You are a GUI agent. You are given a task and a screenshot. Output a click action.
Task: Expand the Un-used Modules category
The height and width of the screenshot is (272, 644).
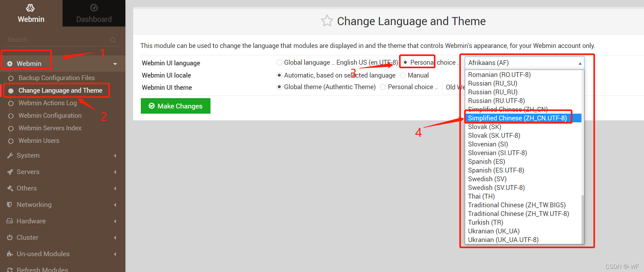(x=115, y=254)
